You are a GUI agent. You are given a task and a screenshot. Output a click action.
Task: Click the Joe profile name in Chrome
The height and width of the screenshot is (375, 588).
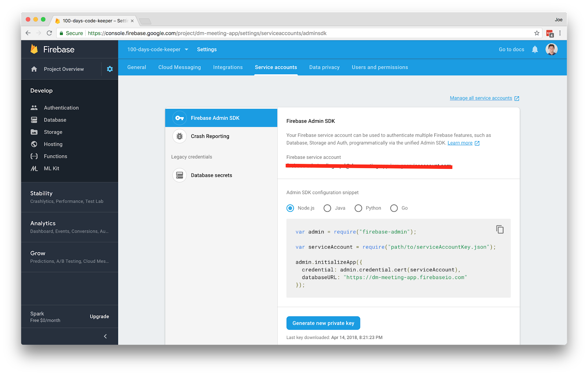pyautogui.click(x=559, y=20)
